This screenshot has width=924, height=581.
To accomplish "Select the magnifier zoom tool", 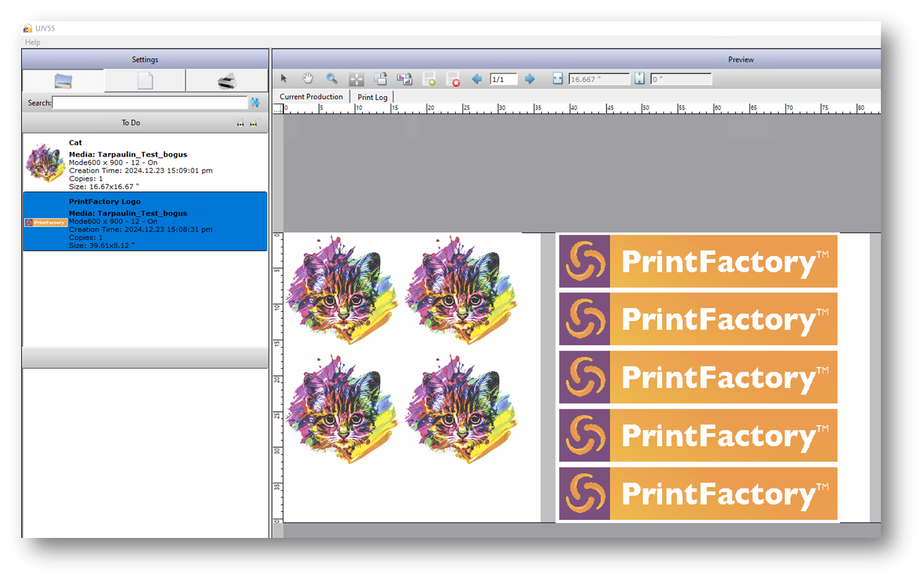I will pyautogui.click(x=332, y=79).
